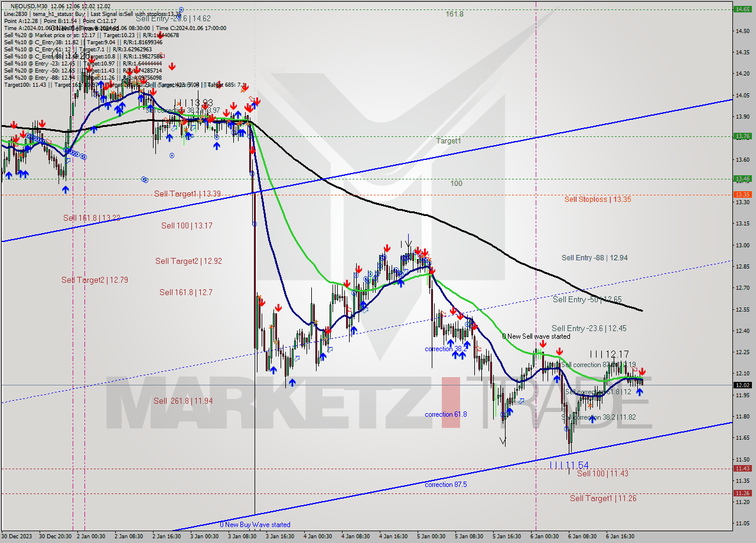Click the 'I I I 12.17' wave high label

pos(610,355)
